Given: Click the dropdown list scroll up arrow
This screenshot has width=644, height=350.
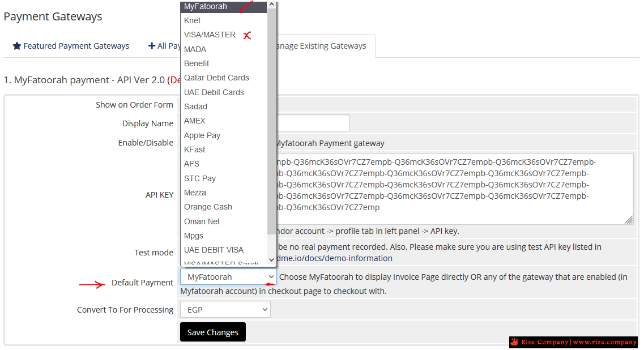Looking at the screenshot, I should (271, 5).
